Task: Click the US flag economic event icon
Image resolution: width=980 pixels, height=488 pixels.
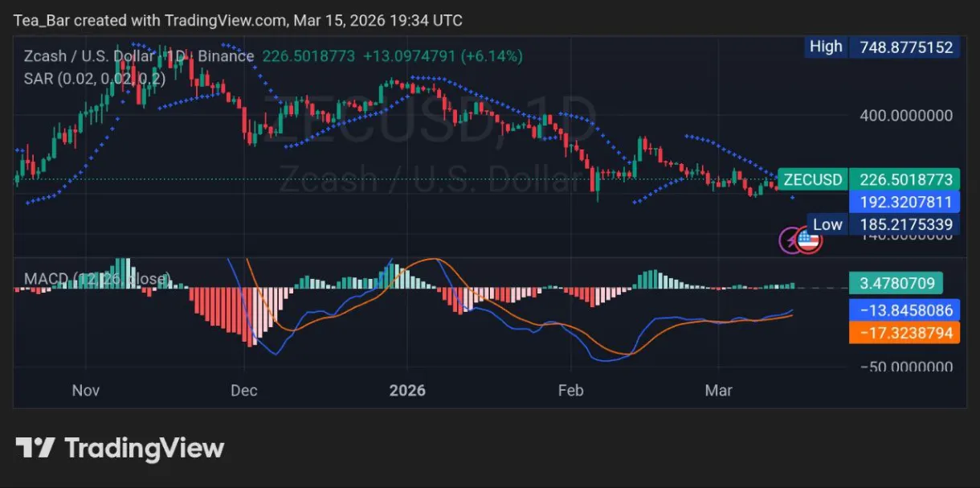Action: pos(809,240)
